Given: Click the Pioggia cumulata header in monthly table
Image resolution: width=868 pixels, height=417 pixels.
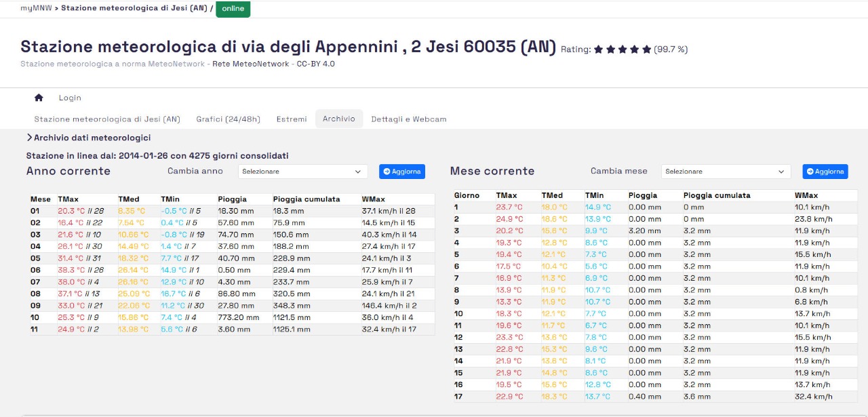Looking at the screenshot, I should coord(717,195).
